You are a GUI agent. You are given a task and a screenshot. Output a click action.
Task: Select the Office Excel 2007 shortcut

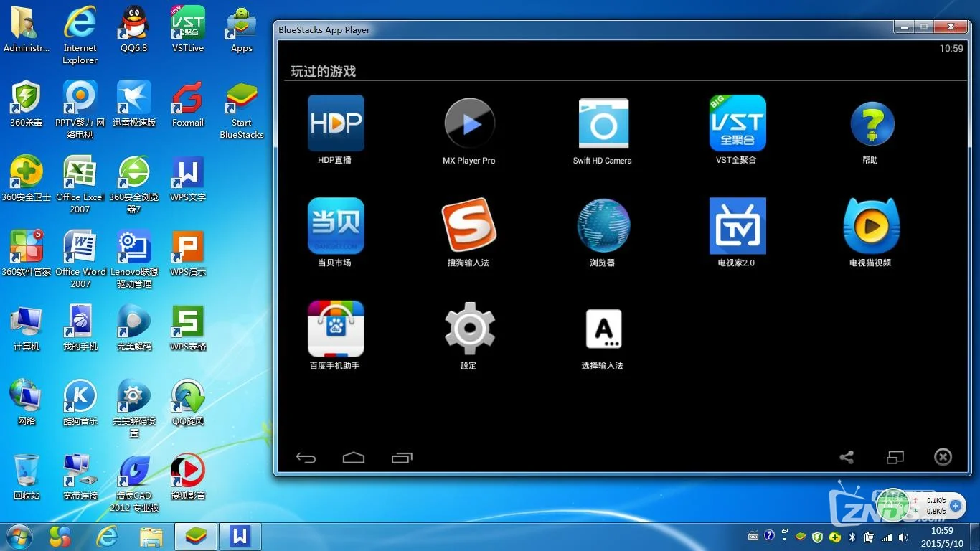[80, 184]
